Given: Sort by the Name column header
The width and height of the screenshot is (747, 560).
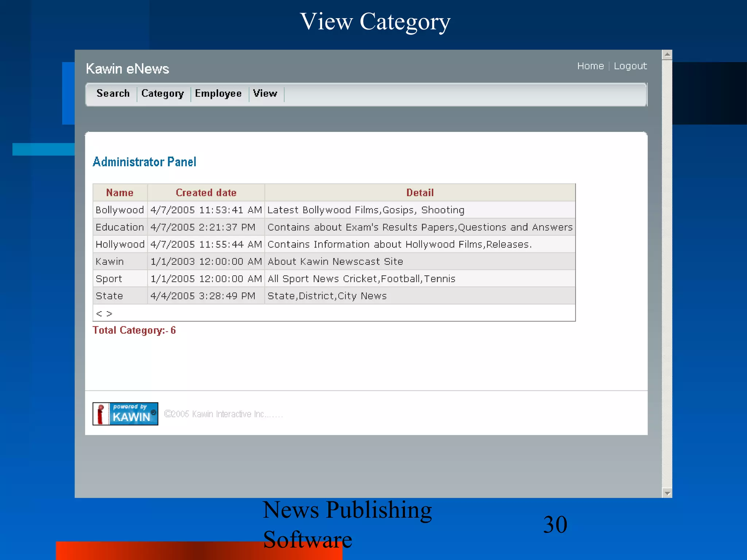Looking at the screenshot, I should pos(120,193).
